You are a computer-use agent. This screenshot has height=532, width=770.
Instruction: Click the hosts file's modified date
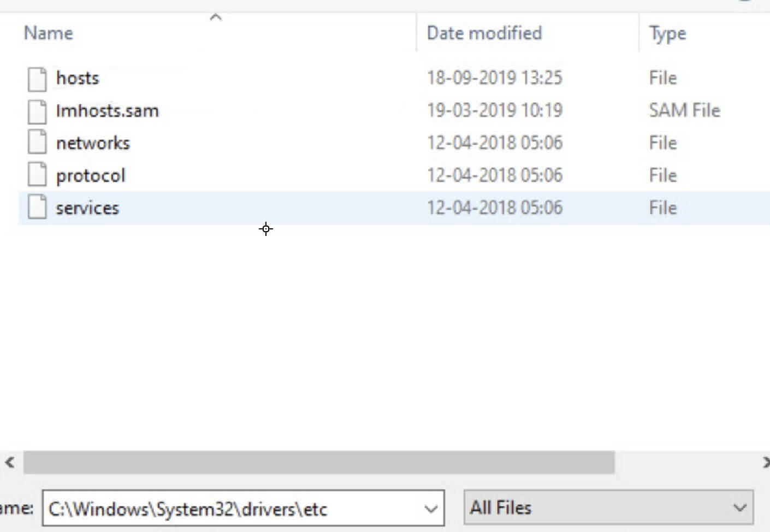point(494,78)
